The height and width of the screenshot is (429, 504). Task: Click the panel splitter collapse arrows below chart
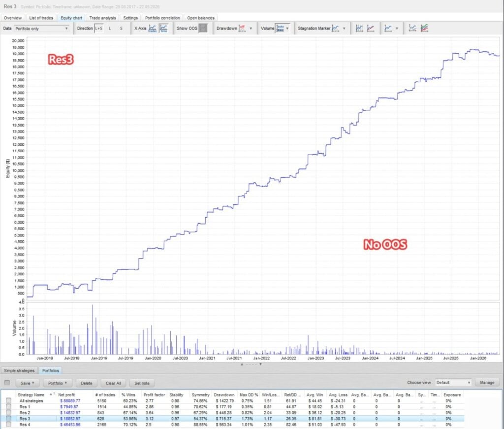(251, 364)
